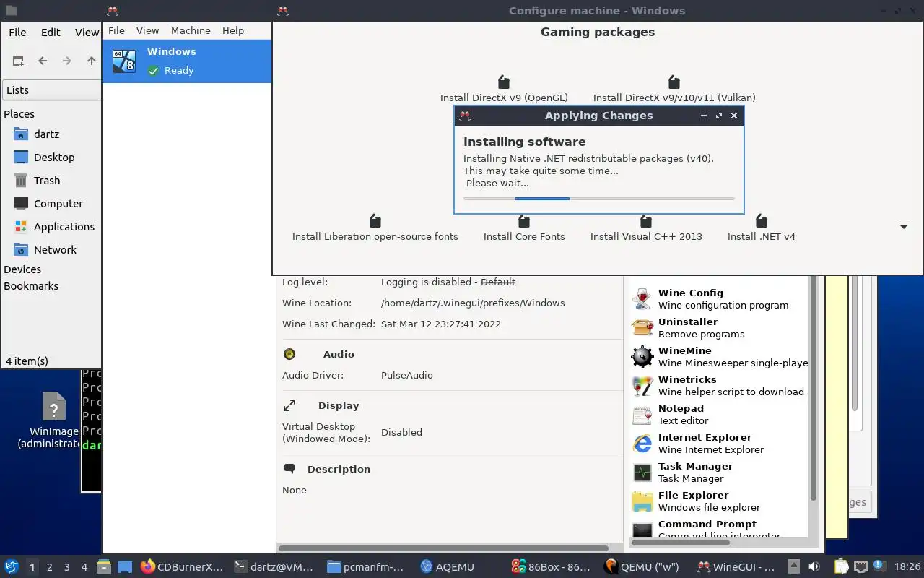Open Machine menu in WineGUI
This screenshot has width=924, height=578.
191,31
